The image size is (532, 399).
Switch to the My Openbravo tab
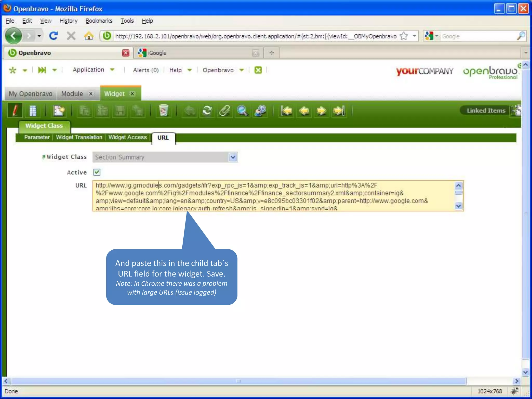click(30, 94)
